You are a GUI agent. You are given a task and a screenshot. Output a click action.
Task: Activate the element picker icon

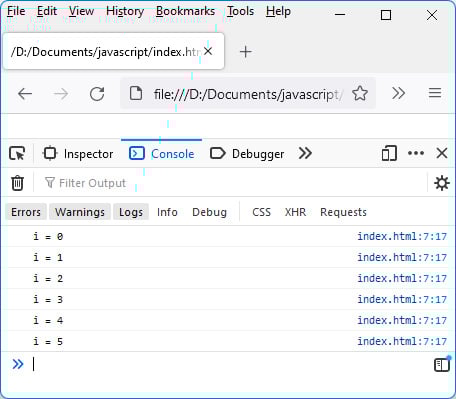tap(17, 154)
